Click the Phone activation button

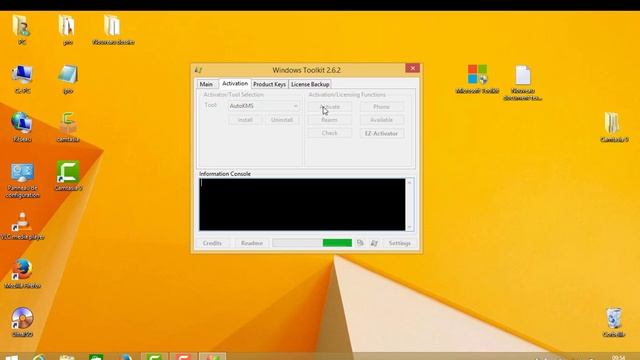click(382, 107)
